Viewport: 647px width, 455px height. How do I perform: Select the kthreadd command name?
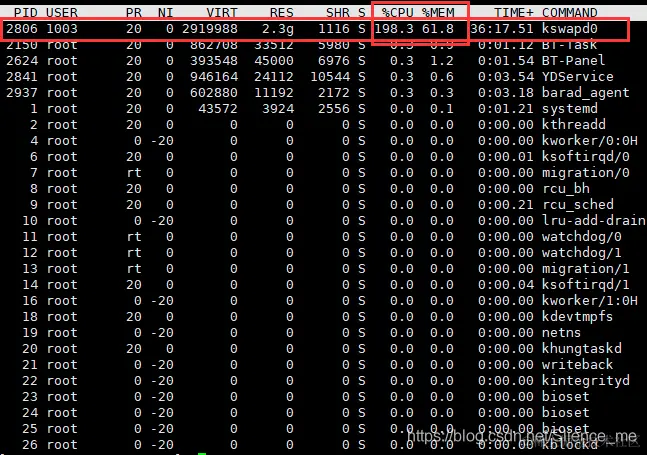point(573,125)
